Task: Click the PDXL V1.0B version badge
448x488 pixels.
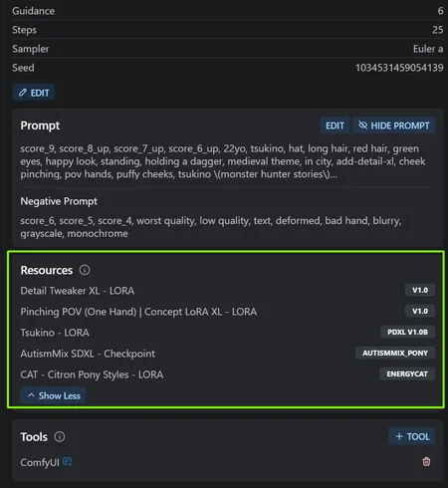Action: pos(407,332)
